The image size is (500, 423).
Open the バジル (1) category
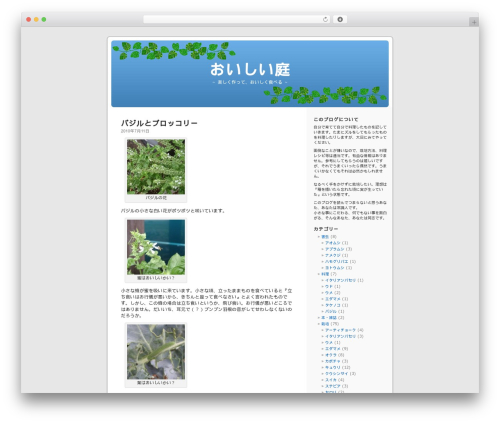(x=331, y=311)
